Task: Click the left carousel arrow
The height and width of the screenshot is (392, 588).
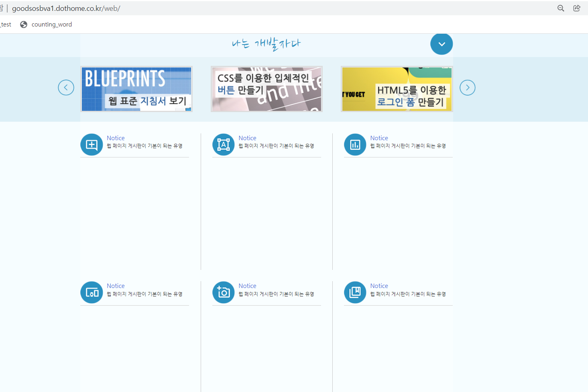Action: pos(66,87)
